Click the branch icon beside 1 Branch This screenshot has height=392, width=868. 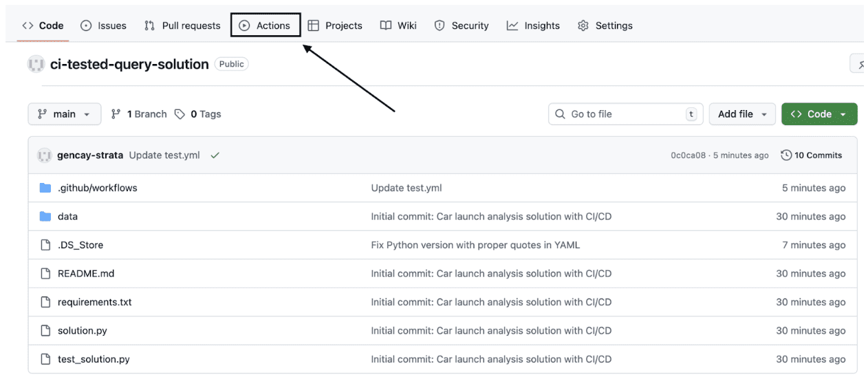point(116,114)
